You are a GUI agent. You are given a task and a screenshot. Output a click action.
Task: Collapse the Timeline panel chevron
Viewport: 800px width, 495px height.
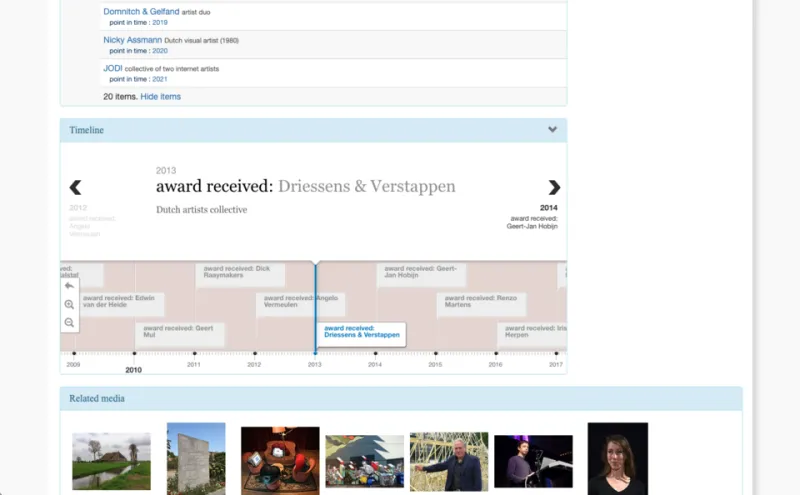(553, 130)
